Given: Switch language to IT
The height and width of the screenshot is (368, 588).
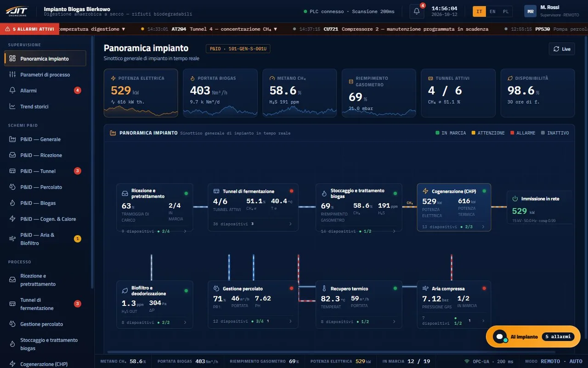Looking at the screenshot, I should pos(480,11).
